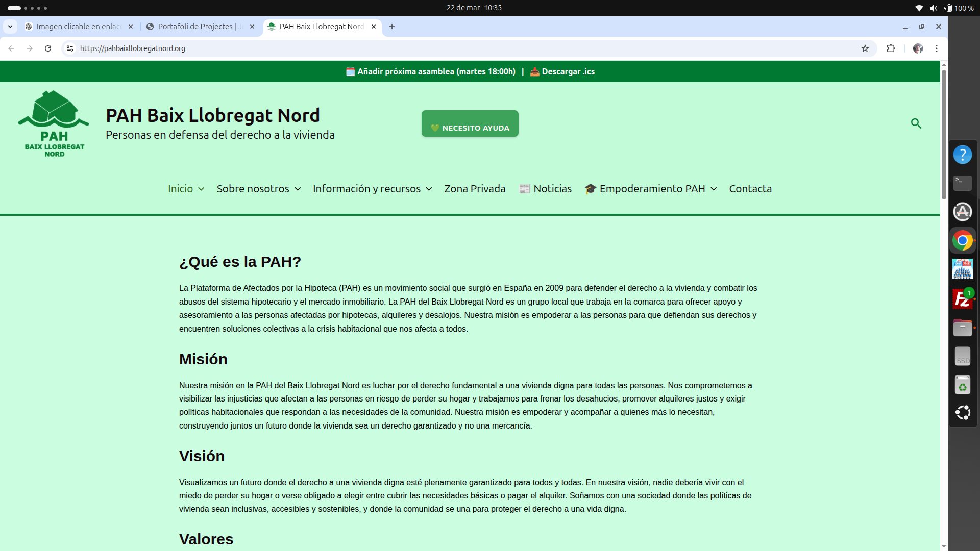Image resolution: width=980 pixels, height=551 pixels.
Task: Click the Wi-Fi icon in top bar
Action: 919,8
